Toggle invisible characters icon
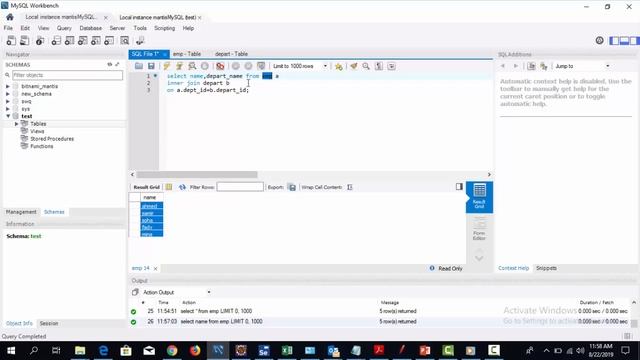This screenshot has height=360, width=640. point(379,66)
